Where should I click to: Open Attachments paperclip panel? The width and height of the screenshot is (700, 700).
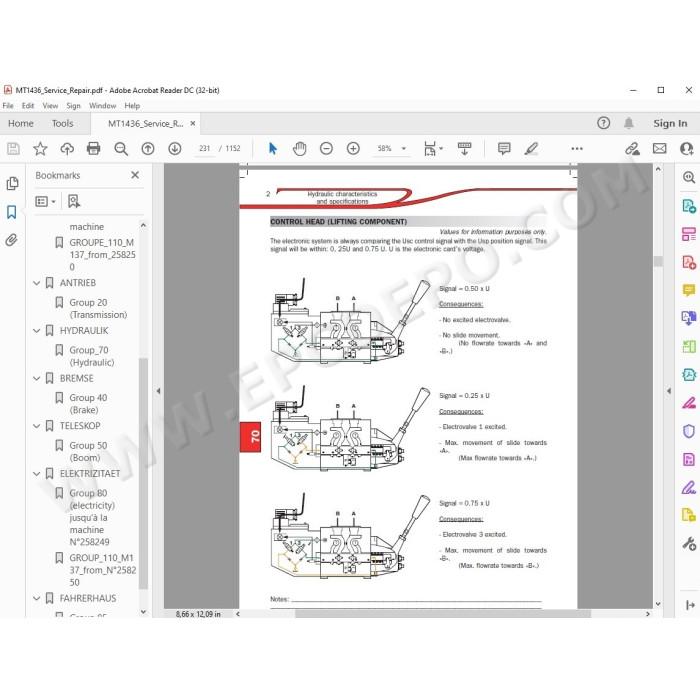(12, 240)
